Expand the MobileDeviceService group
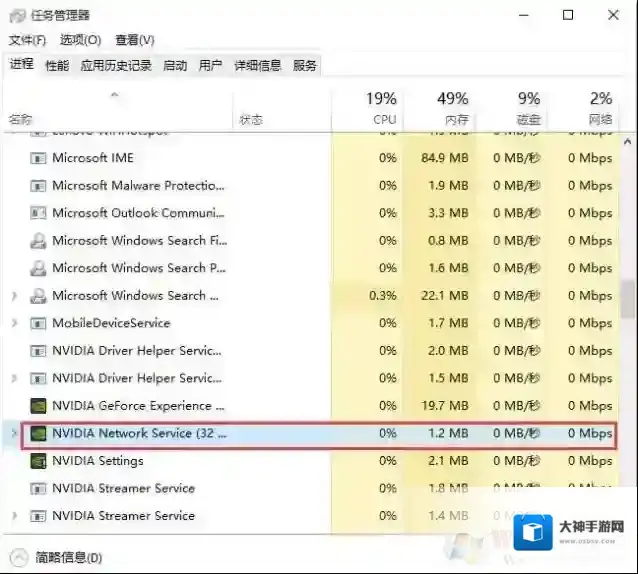Screen dimensions: 638x574 coord(14,323)
